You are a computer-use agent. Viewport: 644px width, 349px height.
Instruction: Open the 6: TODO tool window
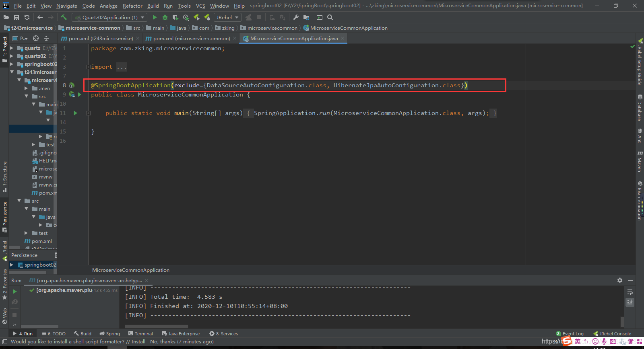[54, 334]
